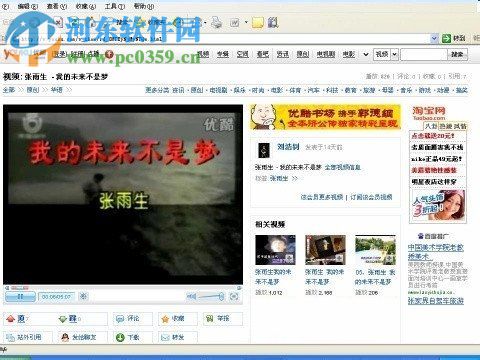Open the 明星夜店这样穿 ad link
480x360 pixels.
[x=434, y=182]
